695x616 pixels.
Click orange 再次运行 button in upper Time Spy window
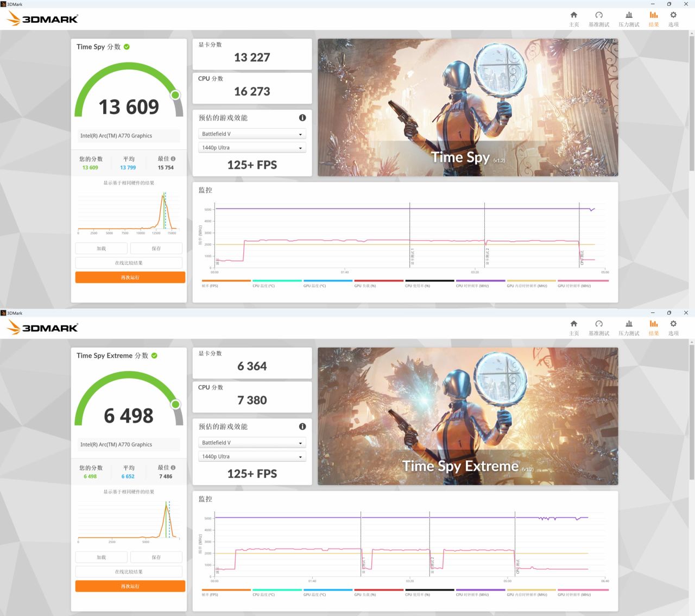tap(130, 278)
